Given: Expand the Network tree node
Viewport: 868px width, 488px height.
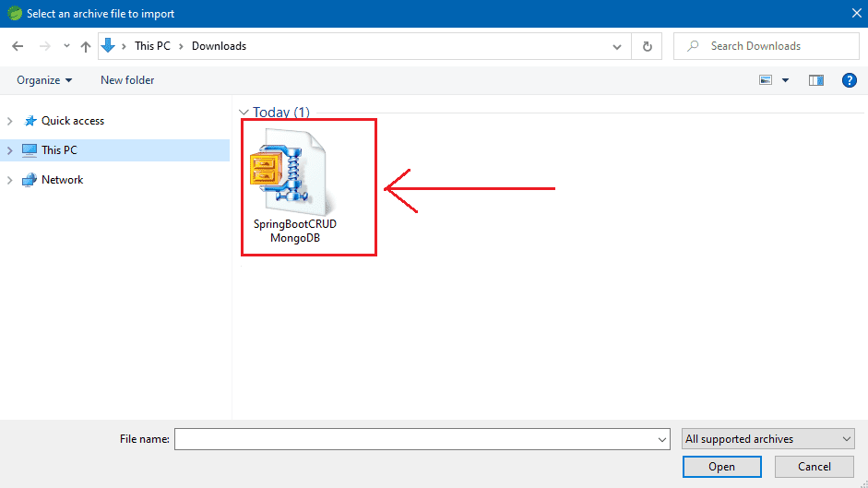Looking at the screenshot, I should tap(9, 180).
